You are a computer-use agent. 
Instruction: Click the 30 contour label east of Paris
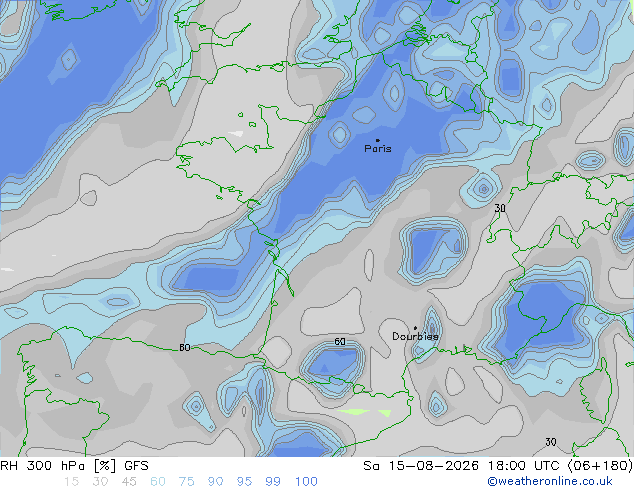(x=500, y=208)
